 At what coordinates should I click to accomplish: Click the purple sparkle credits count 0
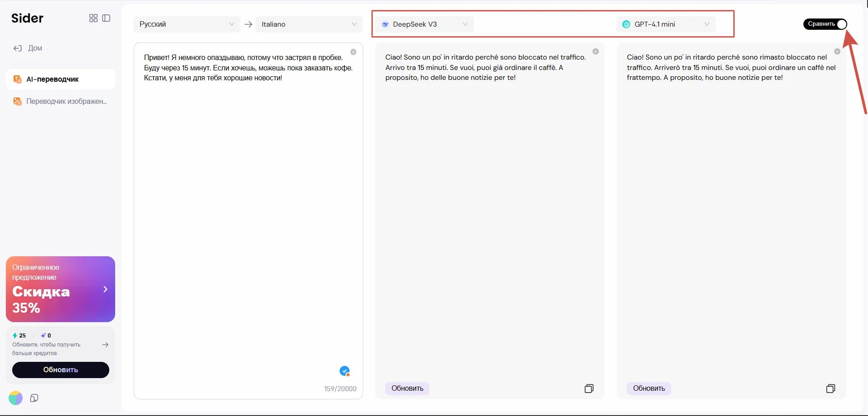(x=46, y=336)
